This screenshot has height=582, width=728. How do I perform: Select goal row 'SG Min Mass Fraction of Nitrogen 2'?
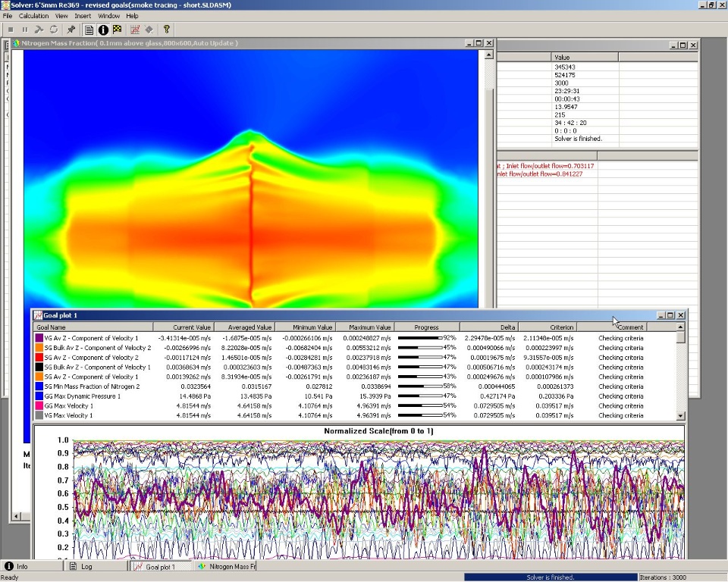[355, 386]
